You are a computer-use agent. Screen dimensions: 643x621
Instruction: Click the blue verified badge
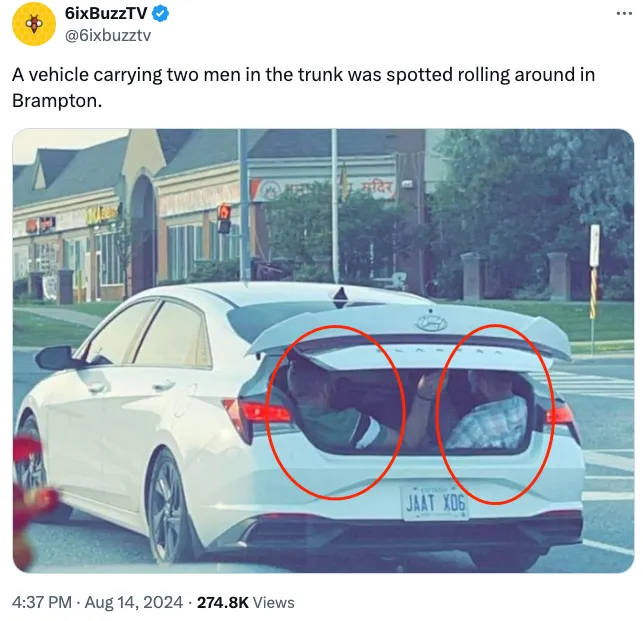161,14
